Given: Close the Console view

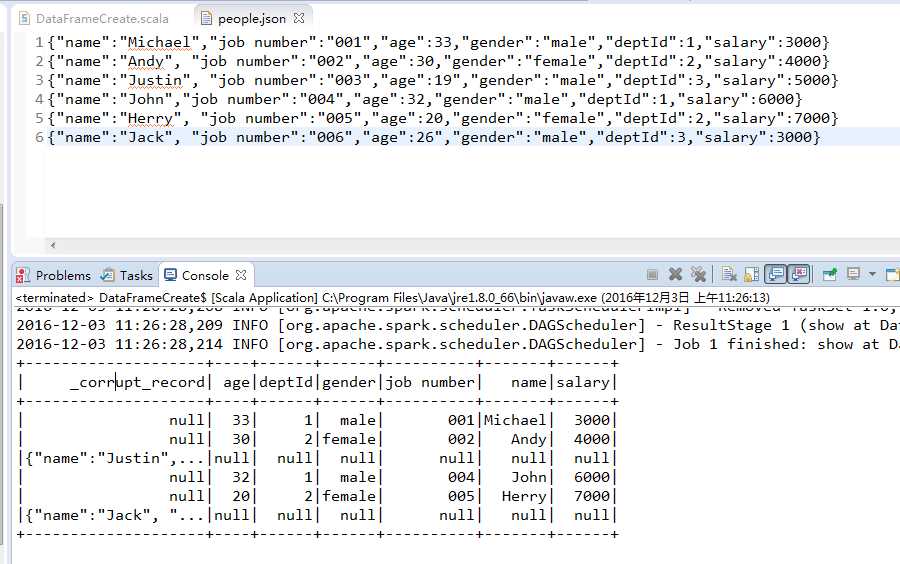Looking at the screenshot, I should [241, 275].
